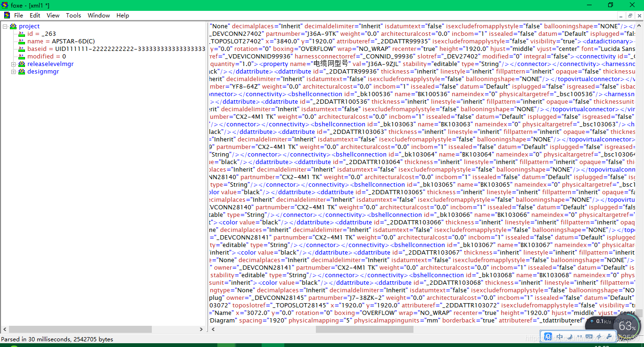Click the wrench settings icon in input toolbar
Image resolution: width=644 pixels, height=347 pixels.
610,336
